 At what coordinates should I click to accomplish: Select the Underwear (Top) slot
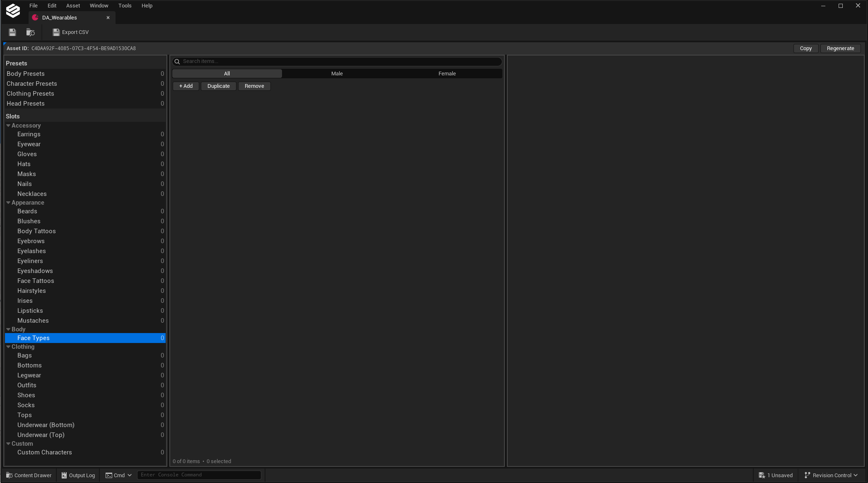click(85, 435)
